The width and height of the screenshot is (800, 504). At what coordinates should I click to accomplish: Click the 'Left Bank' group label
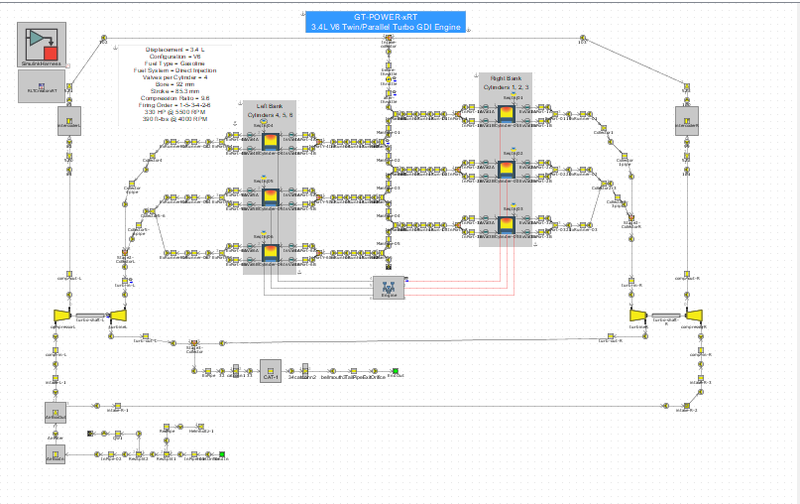click(x=269, y=106)
